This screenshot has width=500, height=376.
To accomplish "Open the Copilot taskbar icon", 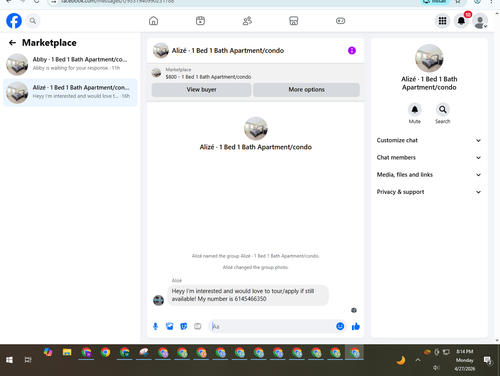I will pyautogui.click(x=48, y=352).
